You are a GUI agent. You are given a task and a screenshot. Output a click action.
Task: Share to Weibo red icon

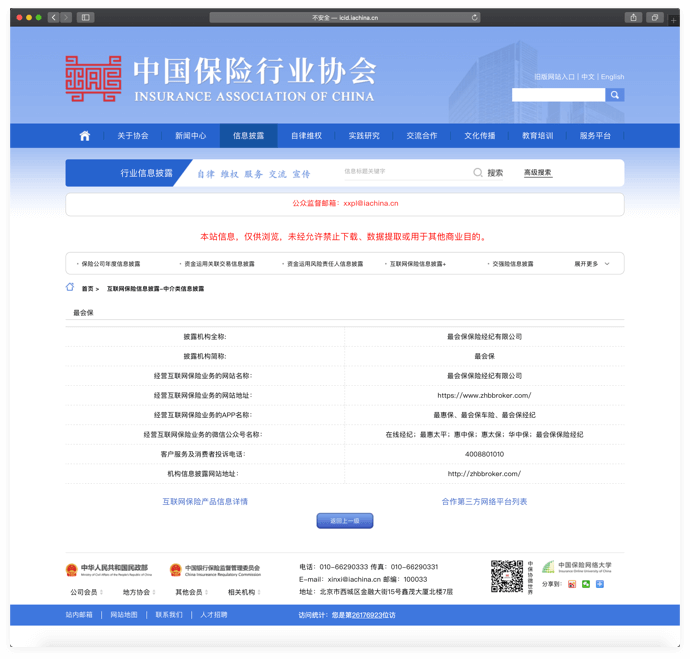click(x=572, y=584)
